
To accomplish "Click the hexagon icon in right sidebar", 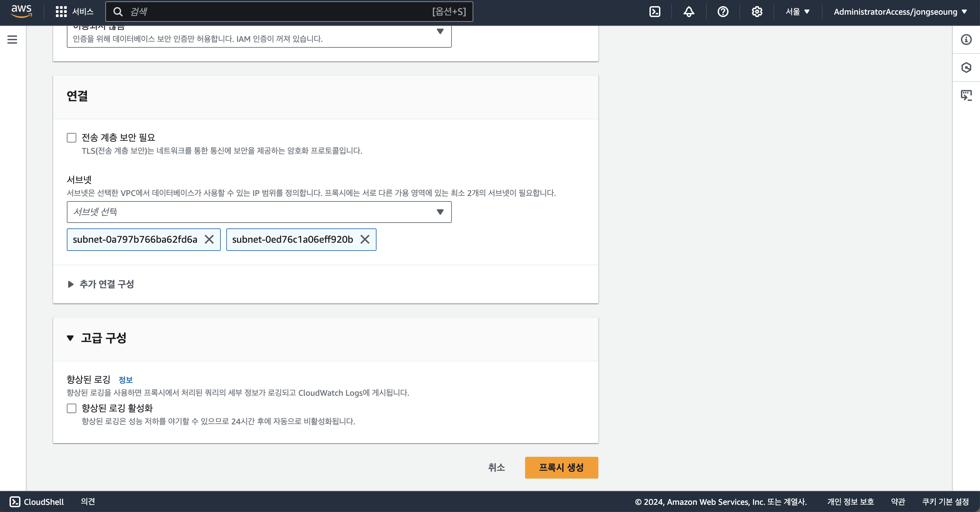I will (x=966, y=67).
